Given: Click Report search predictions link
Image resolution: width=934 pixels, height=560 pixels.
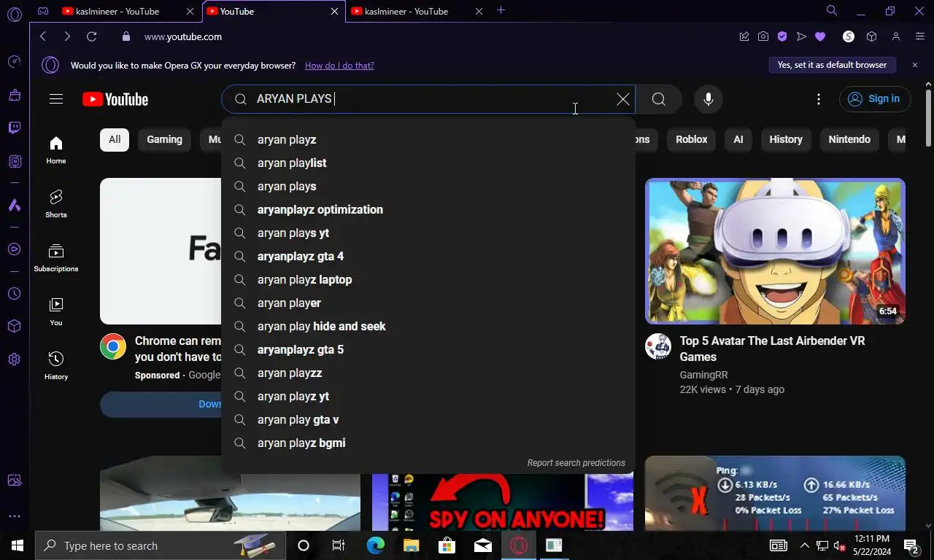Looking at the screenshot, I should (576, 463).
